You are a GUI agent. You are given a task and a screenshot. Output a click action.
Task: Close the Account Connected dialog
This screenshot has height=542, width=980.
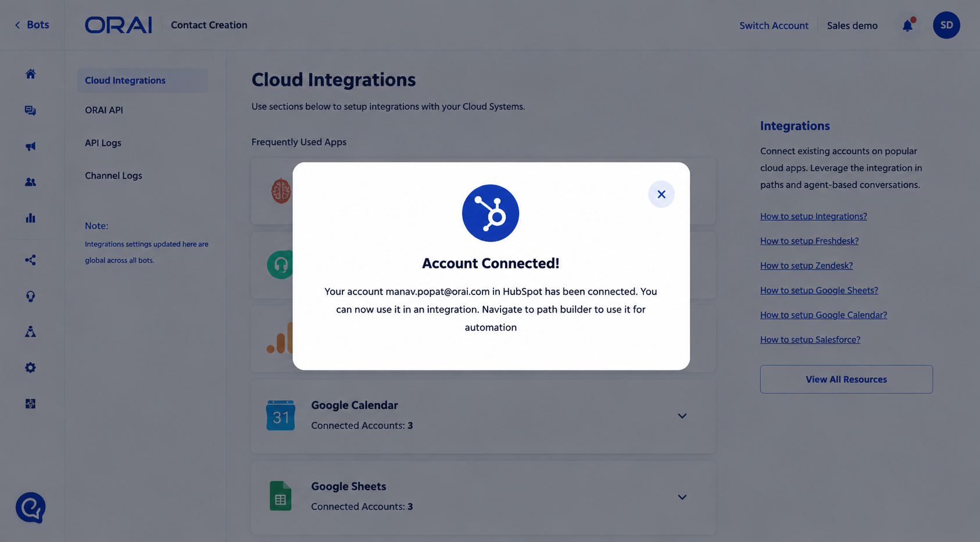[661, 194]
